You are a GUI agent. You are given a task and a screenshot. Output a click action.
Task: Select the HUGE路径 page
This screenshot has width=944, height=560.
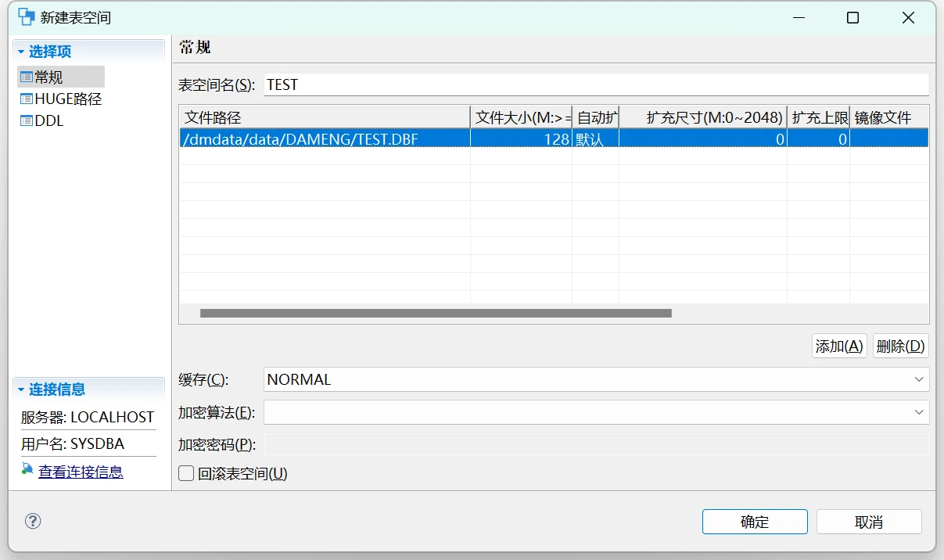click(68, 99)
